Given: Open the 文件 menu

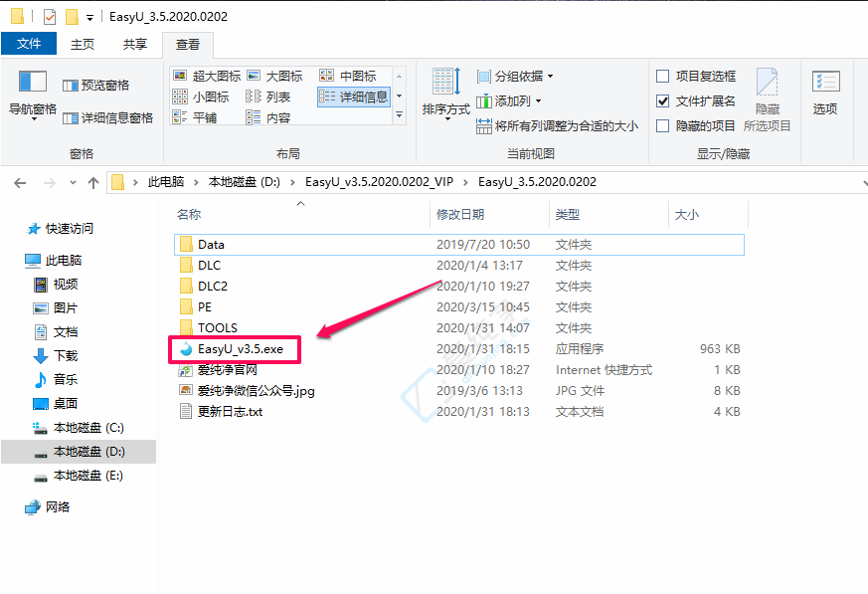Looking at the screenshot, I should coord(30,44).
